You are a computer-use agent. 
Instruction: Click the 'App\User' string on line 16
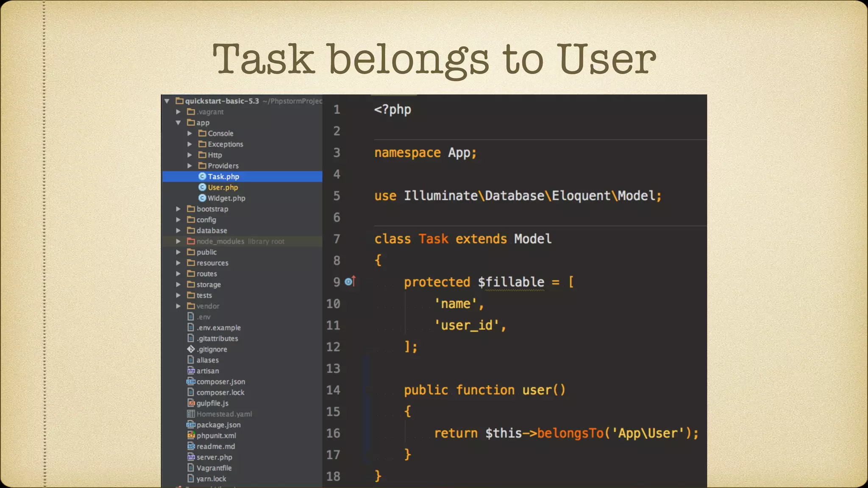[648, 433]
